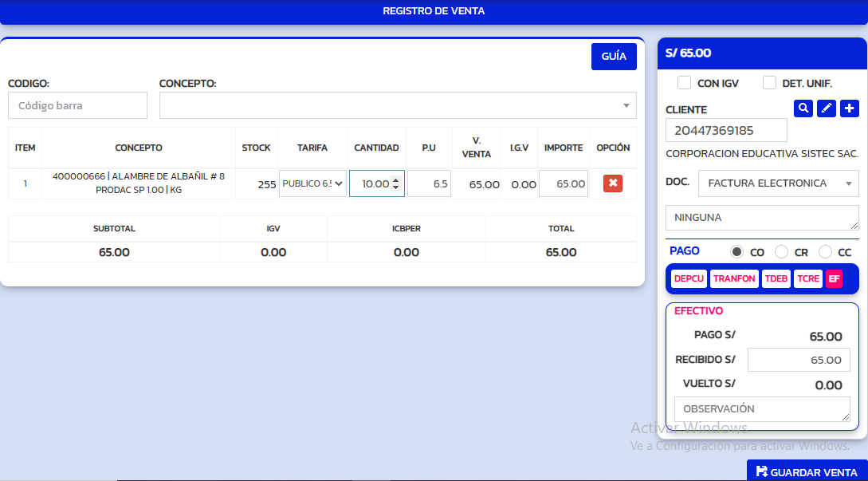Image resolution: width=868 pixels, height=481 pixels.
Task: Select the EF cash payment method
Action: click(x=834, y=278)
